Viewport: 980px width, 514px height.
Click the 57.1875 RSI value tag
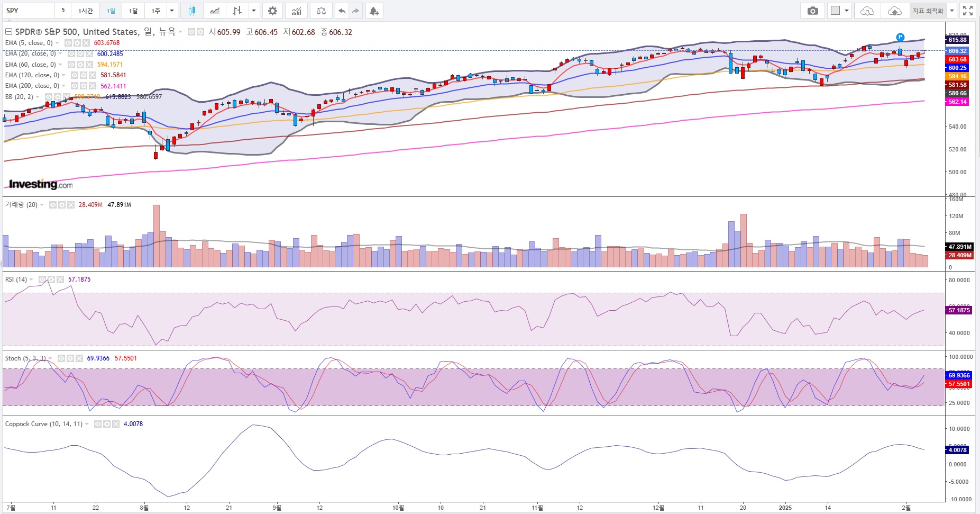(959, 310)
